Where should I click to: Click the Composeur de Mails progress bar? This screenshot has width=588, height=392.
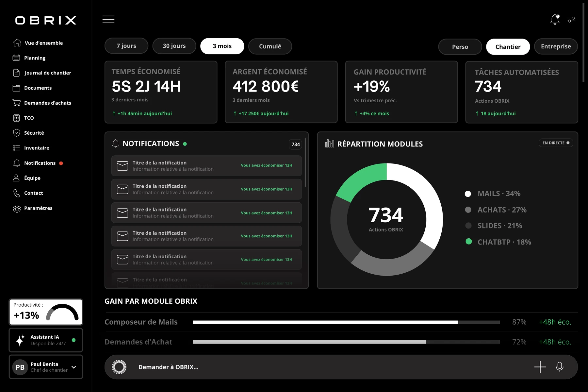346,322
